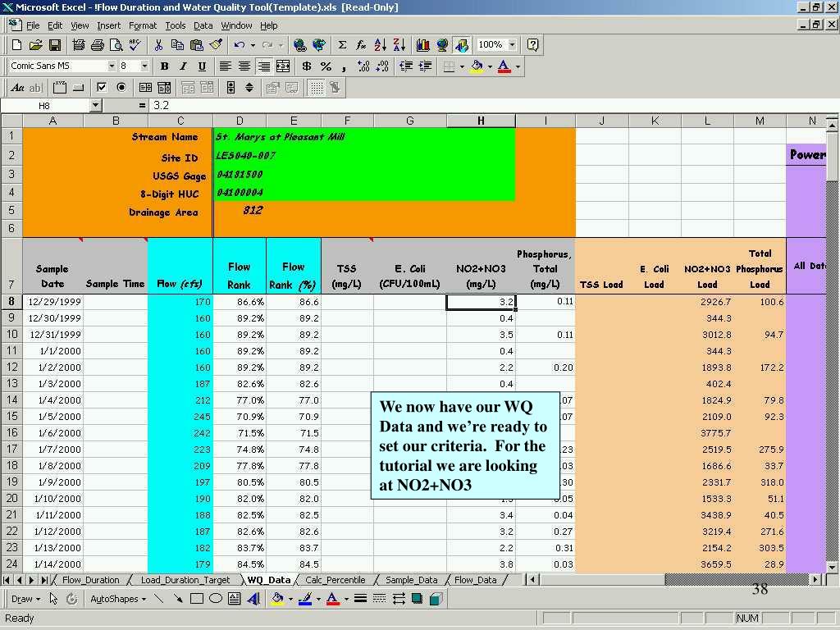Open the Name Box dropdown arrow
This screenshot has width=840, height=630.
(95, 106)
